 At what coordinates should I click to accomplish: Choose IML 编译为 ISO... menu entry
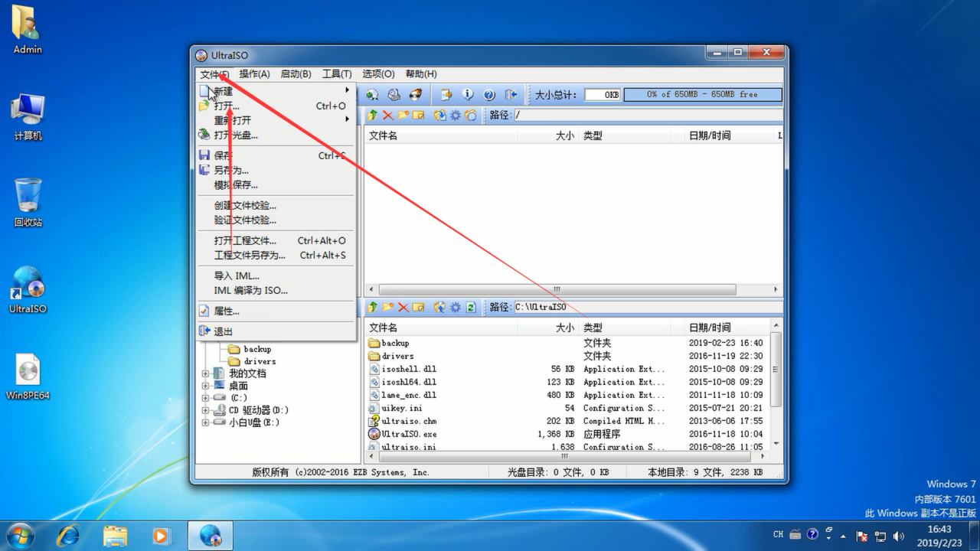276,290
